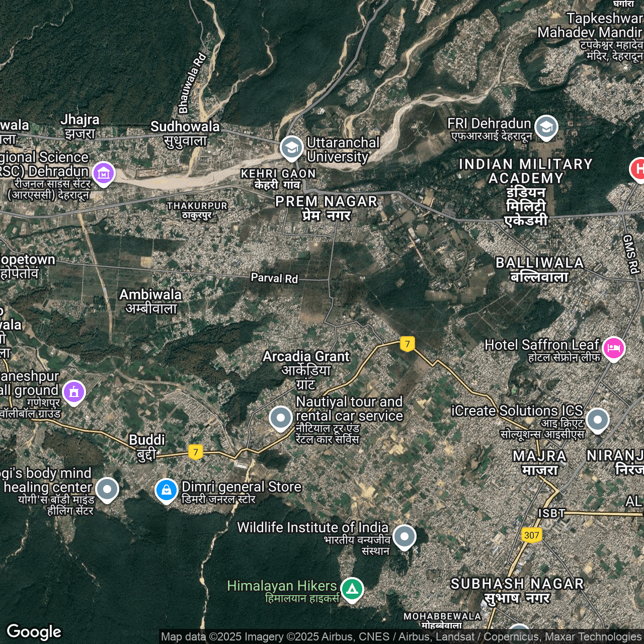Open the Himalayan Hikers green camping marker
This screenshot has height=644, width=644.
pos(352,589)
